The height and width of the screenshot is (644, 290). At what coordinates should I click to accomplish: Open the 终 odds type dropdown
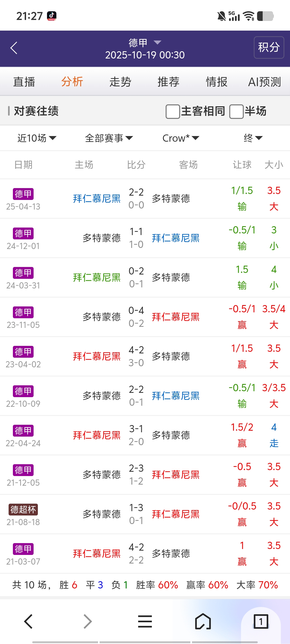(253, 138)
